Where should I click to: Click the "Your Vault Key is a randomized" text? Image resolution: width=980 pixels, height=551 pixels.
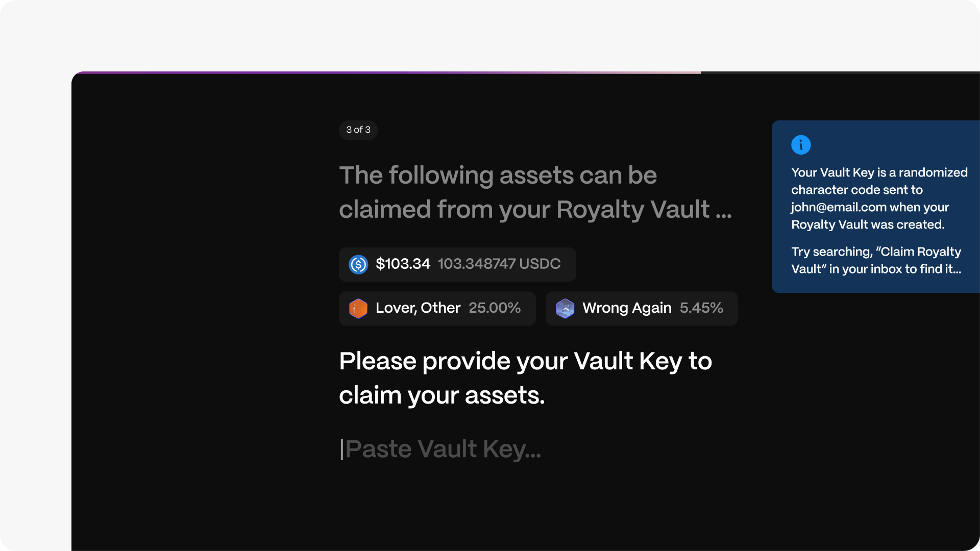tap(879, 172)
